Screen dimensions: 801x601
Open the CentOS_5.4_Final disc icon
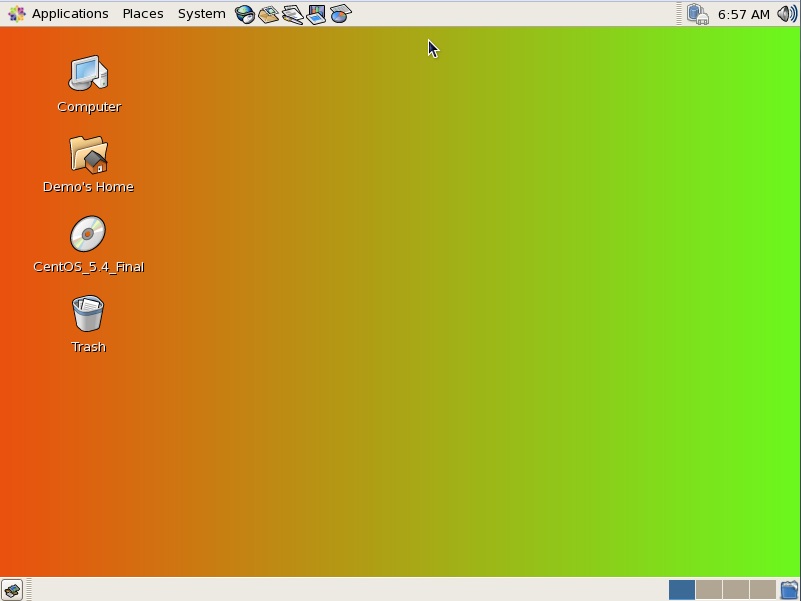[x=88, y=235]
